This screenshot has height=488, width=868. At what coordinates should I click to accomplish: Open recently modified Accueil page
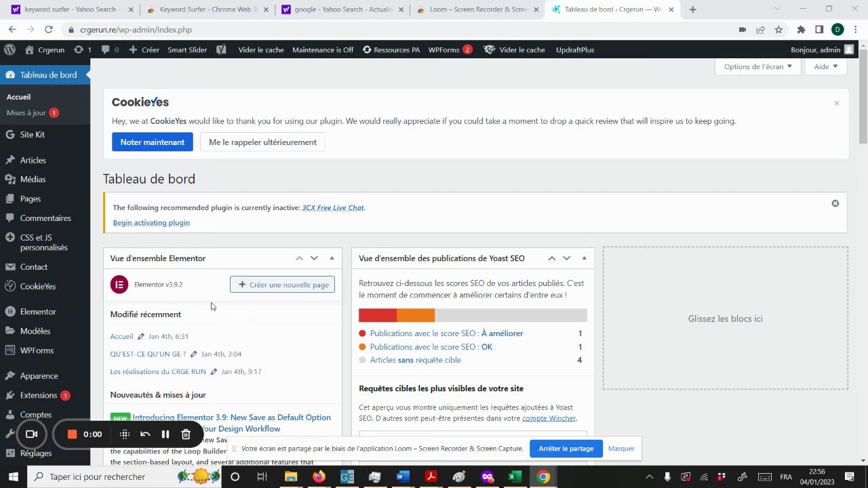121,336
